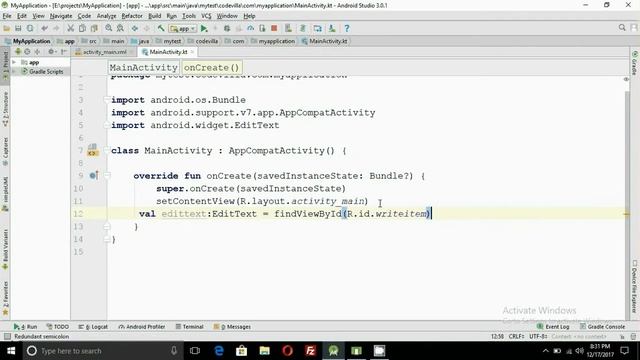Run the app with green play icon
640x360 pixels.
click(204, 29)
